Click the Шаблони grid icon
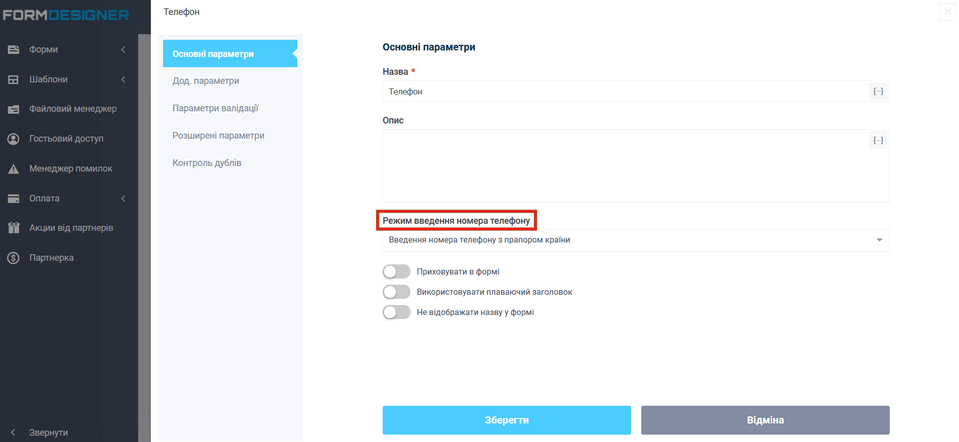Viewport: 959px width, 442px height. [x=14, y=80]
